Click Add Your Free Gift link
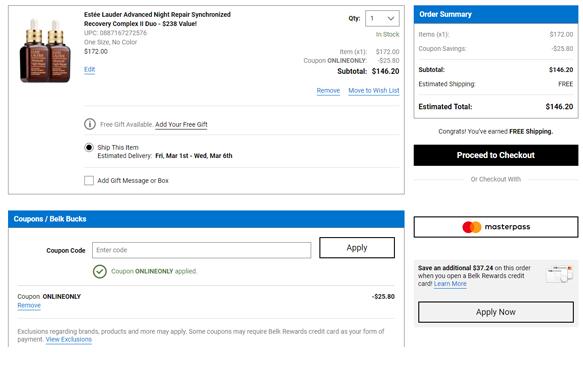The image size is (583, 365). click(181, 125)
